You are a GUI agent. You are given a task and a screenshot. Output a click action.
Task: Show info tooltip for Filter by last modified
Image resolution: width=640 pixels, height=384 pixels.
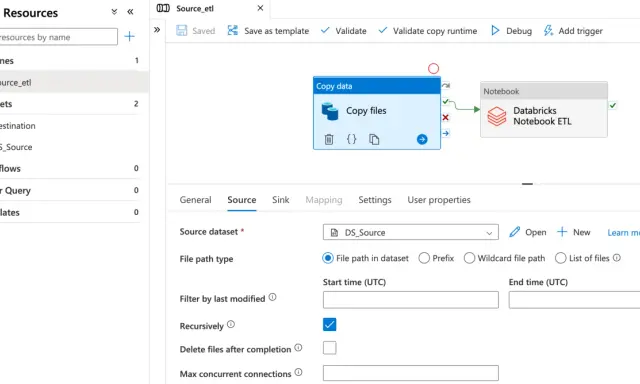272,297
